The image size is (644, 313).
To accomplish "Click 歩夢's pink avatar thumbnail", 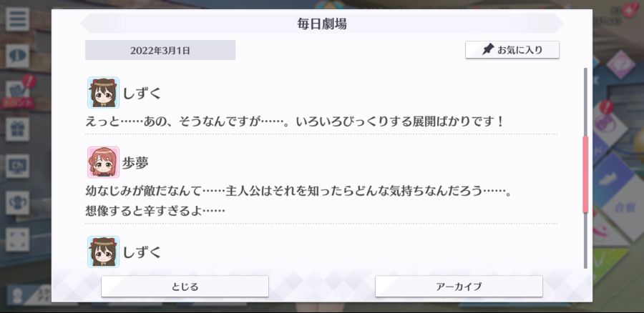I will [x=104, y=162].
